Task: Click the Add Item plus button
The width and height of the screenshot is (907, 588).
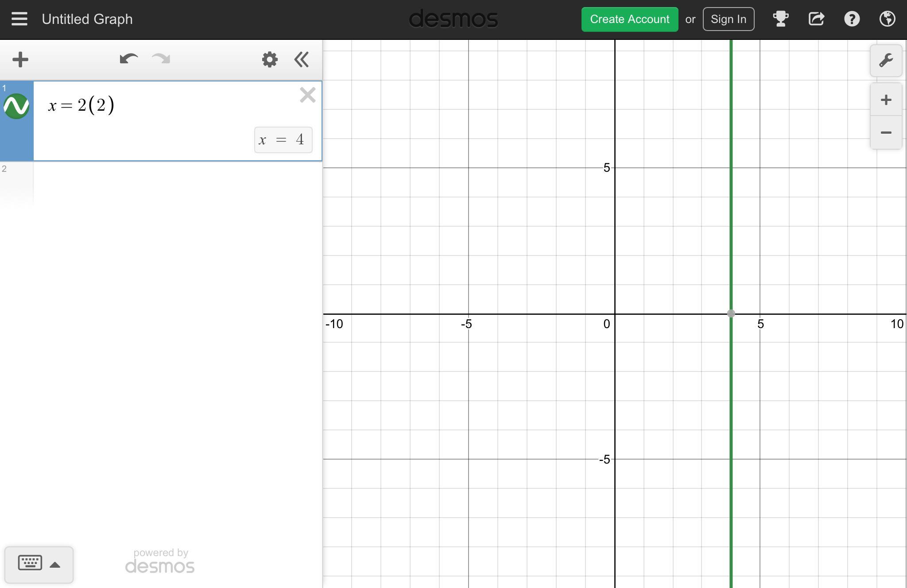Action: coord(20,60)
